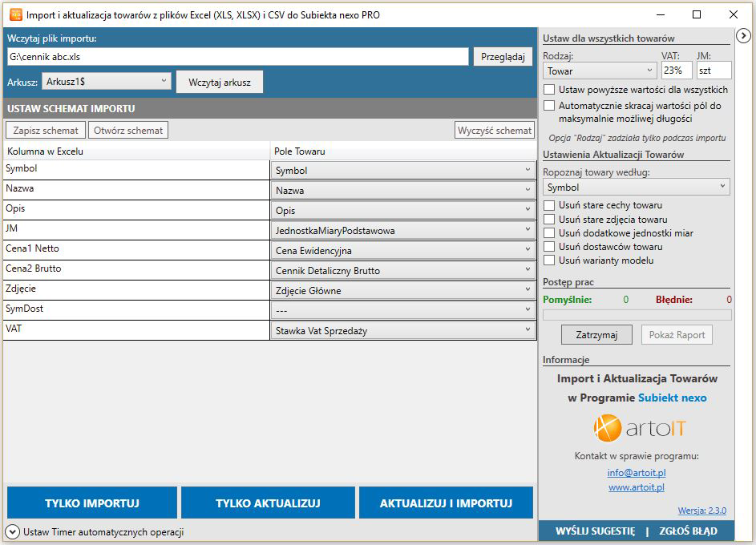Open the www.artoit.pl link
Screen dimensions: 756x545
point(637,487)
